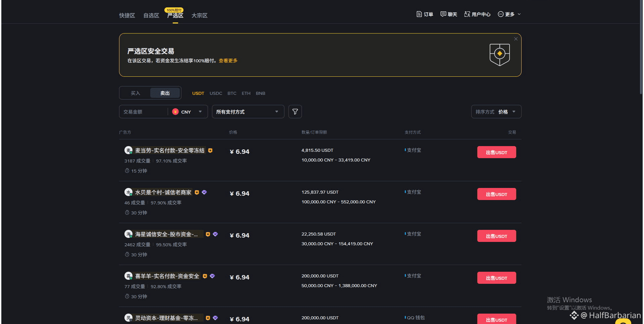The image size is (644, 324).
Task: Choose the BTC coin tab
Action: pyautogui.click(x=232, y=93)
